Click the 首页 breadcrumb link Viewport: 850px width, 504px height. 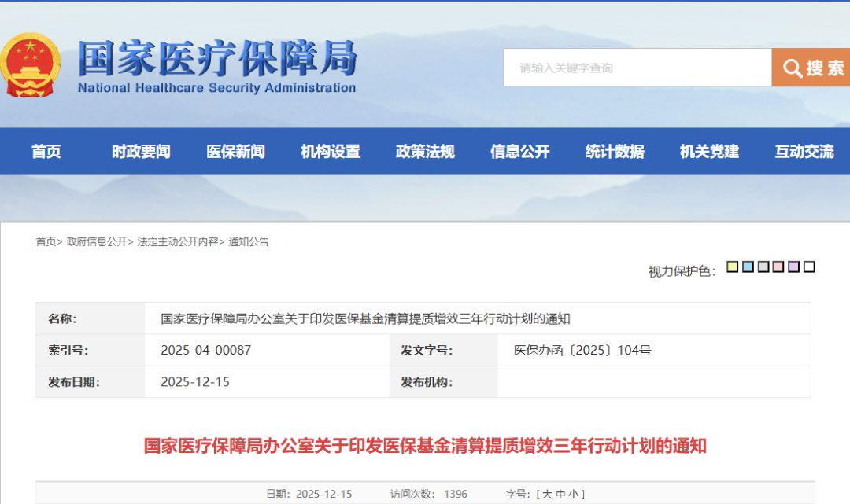46,241
